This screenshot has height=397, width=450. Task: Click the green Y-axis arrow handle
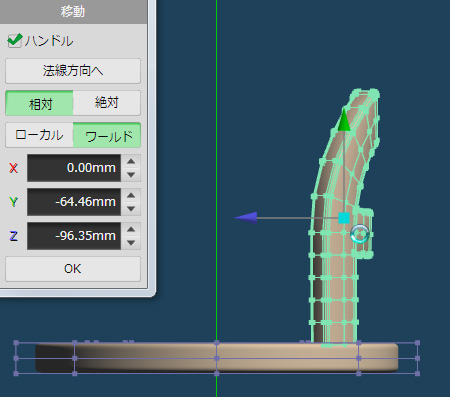tap(344, 120)
